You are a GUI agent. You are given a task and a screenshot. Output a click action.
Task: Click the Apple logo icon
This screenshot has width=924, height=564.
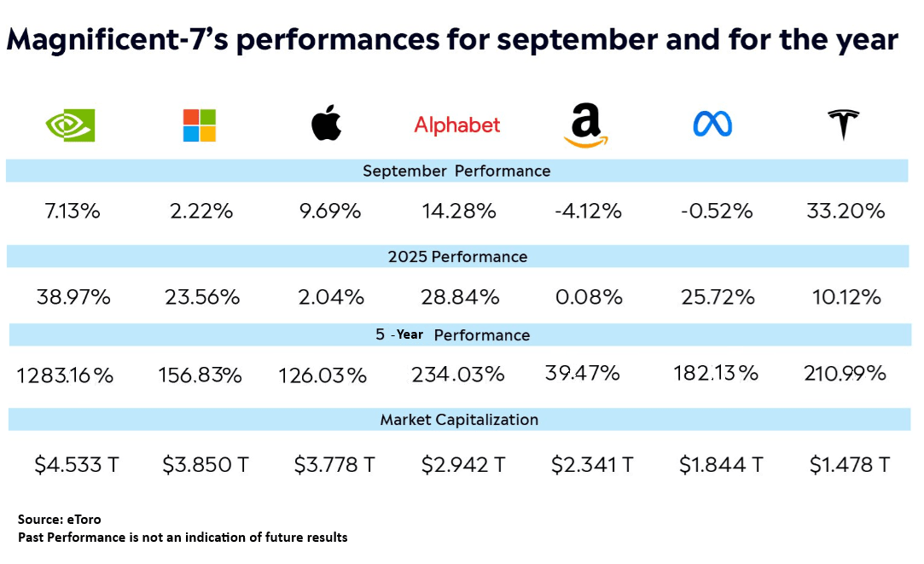coord(326,125)
